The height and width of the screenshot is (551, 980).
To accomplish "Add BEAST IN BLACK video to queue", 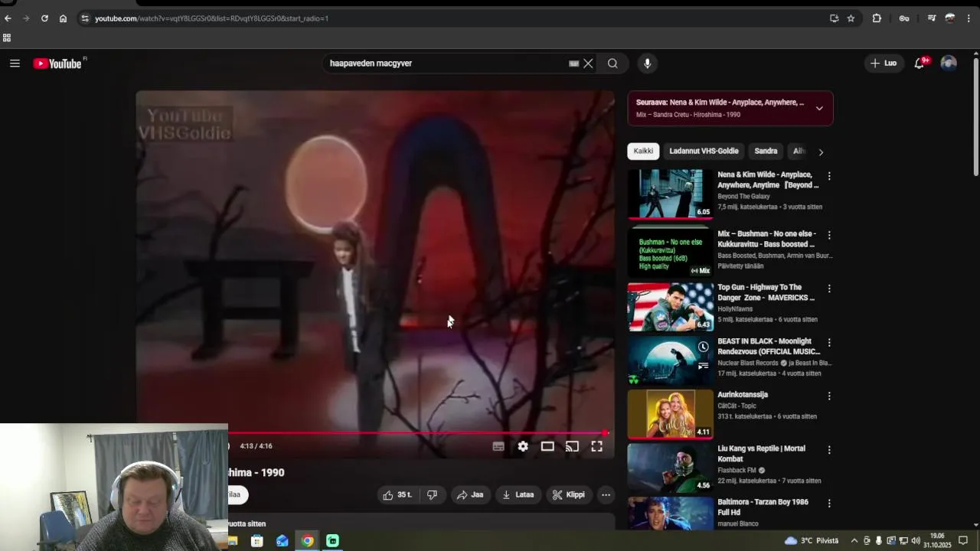I will [703, 366].
